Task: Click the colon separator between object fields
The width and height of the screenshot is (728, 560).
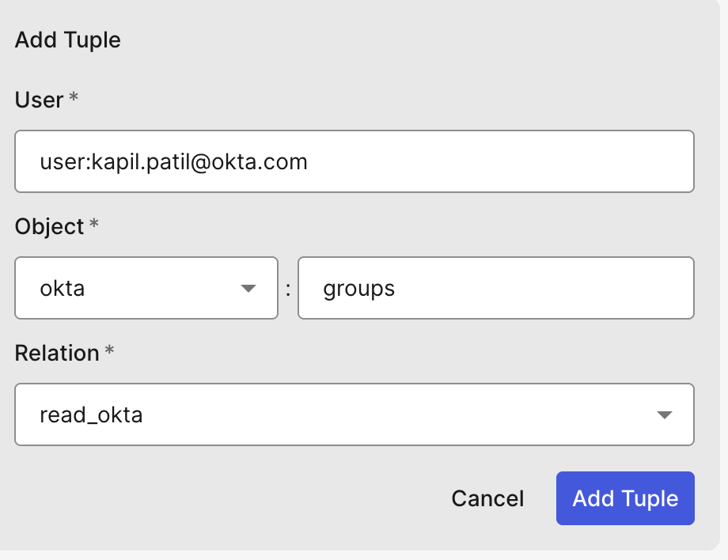Action: 288,289
